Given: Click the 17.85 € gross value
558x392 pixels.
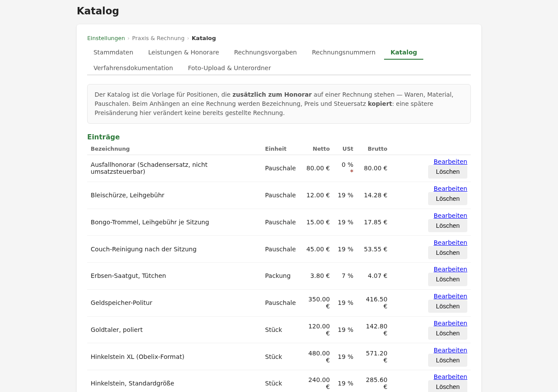Looking at the screenshot, I should tap(376, 222).
